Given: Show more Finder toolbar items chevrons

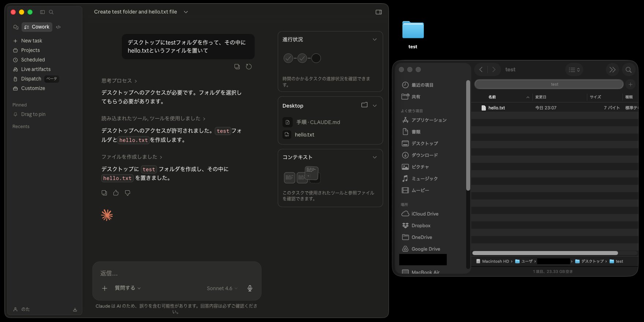Looking at the screenshot, I should tap(613, 70).
